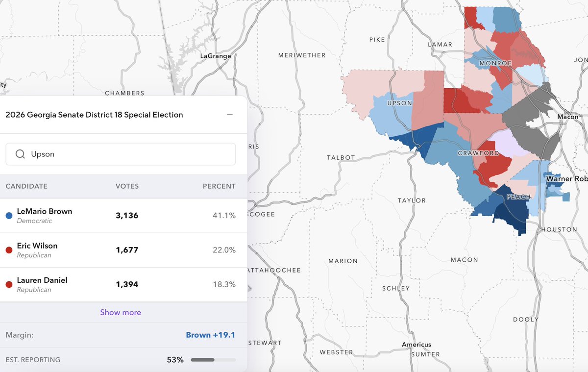
Task: Click the MARION county label
Action: 343,261
